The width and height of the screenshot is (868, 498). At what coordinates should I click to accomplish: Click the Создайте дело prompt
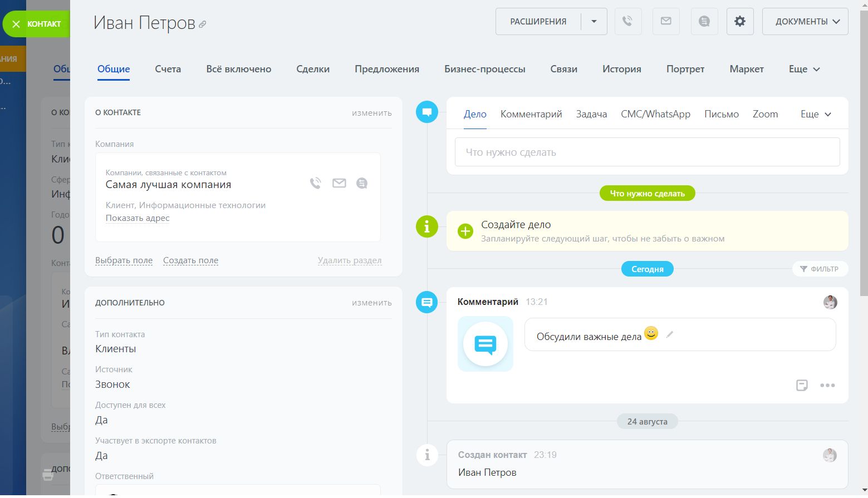click(648, 231)
